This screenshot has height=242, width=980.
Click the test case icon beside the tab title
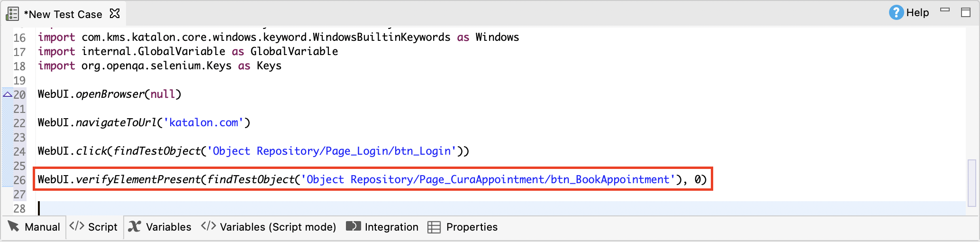coord(12,14)
